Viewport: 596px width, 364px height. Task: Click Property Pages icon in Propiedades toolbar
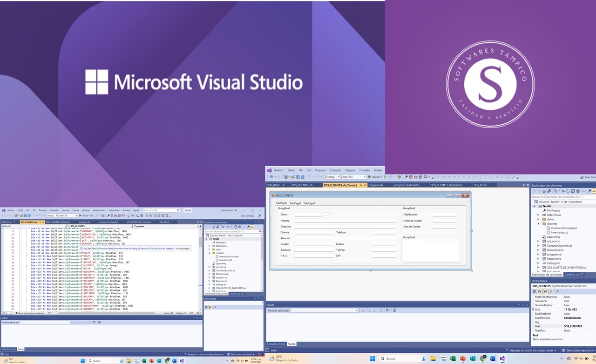pyautogui.click(x=557, y=291)
